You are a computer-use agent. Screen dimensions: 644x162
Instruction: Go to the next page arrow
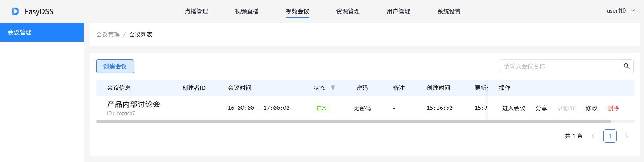pos(626,136)
